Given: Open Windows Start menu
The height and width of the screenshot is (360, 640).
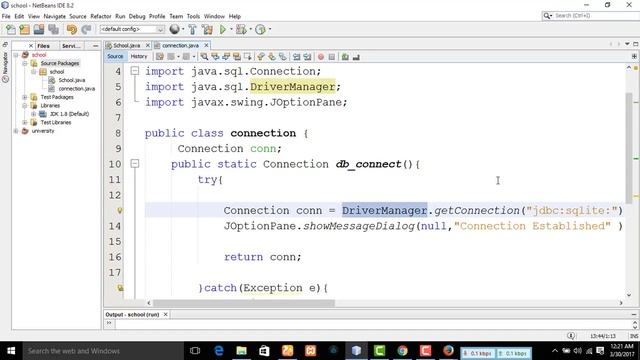Looking at the screenshot, I should tap(11, 351).
